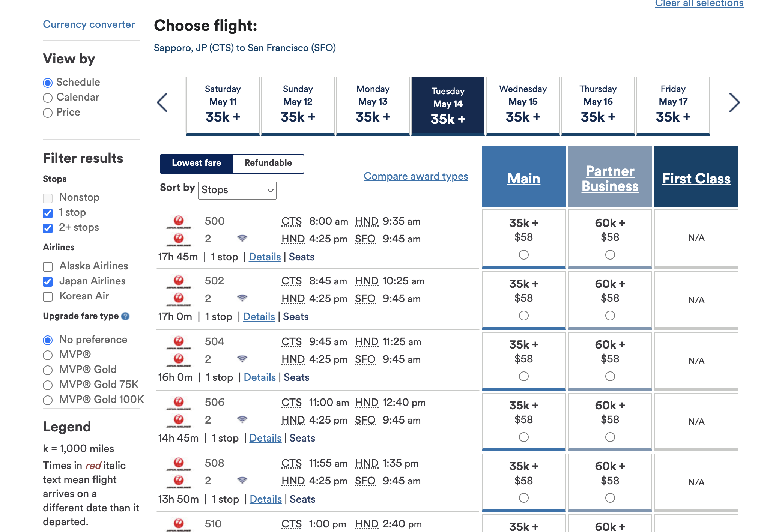Uncheck the 1 stop filter
The image size is (779, 532).
pyautogui.click(x=48, y=213)
